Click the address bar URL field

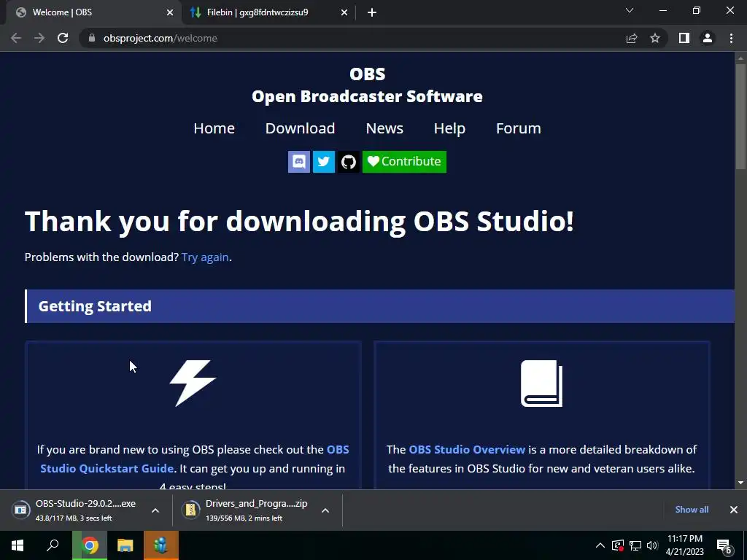352,38
